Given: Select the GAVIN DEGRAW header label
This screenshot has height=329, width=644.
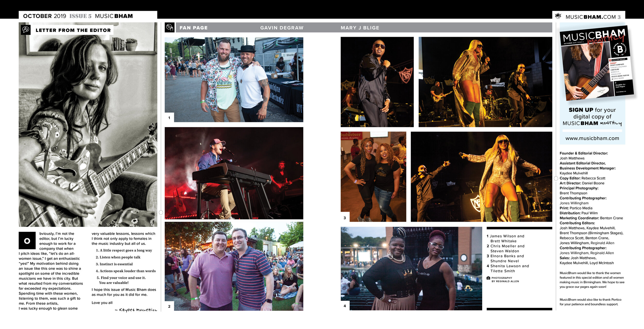Looking at the screenshot, I should point(282,28).
